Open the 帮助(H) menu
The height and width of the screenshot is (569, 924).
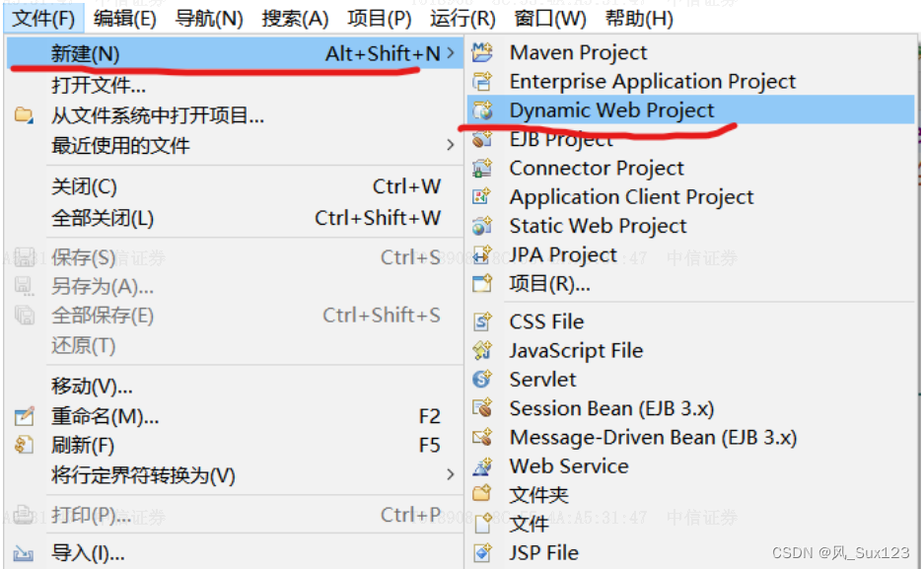(639, 19)
